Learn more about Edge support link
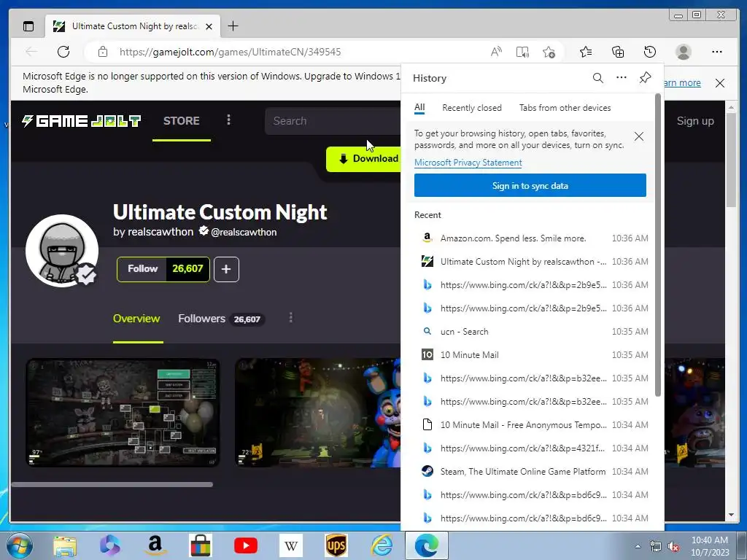The image size is (747, 560). pyautogui.click(x=682, y=83)
